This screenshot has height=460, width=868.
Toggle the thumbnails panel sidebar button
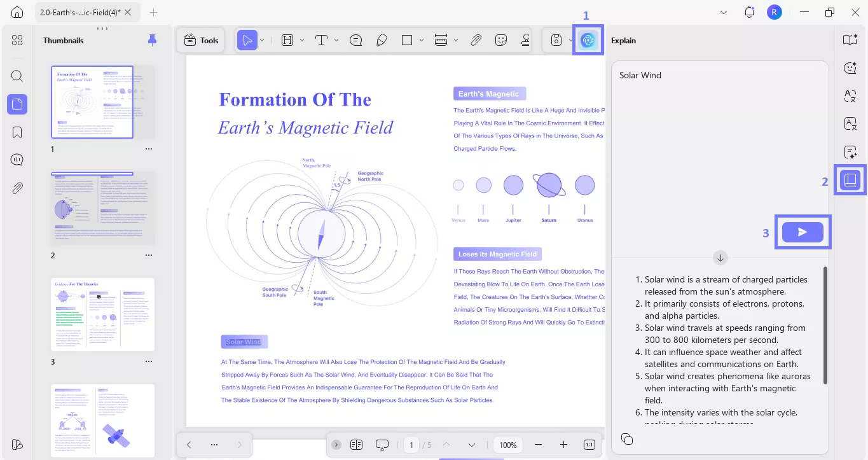17,104
